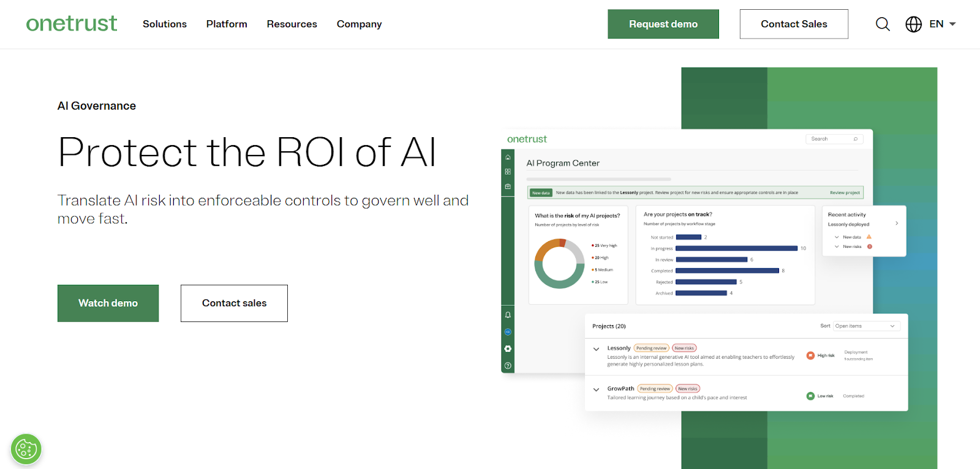Open the Sort 'Open items' dropdown
This screenshot has width=980, height=469.
pyautogui.click(x=866, y=326)
